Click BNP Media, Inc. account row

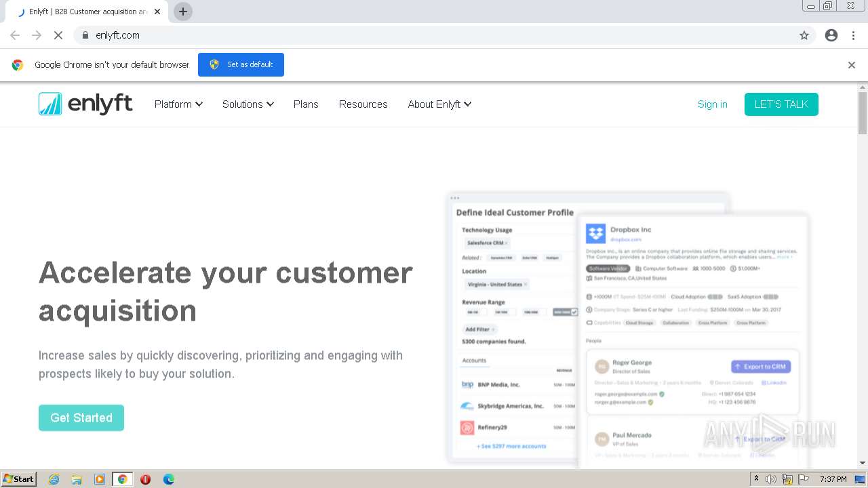518,384
